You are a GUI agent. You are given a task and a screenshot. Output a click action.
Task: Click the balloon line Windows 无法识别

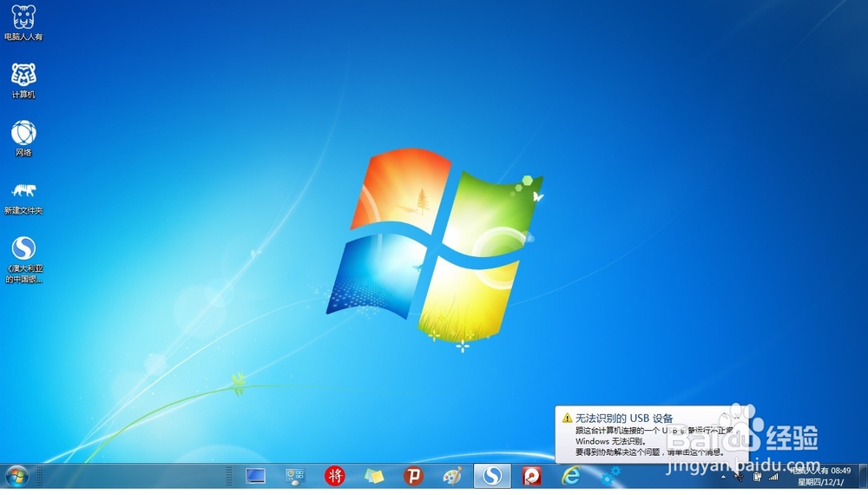(610, 441)
